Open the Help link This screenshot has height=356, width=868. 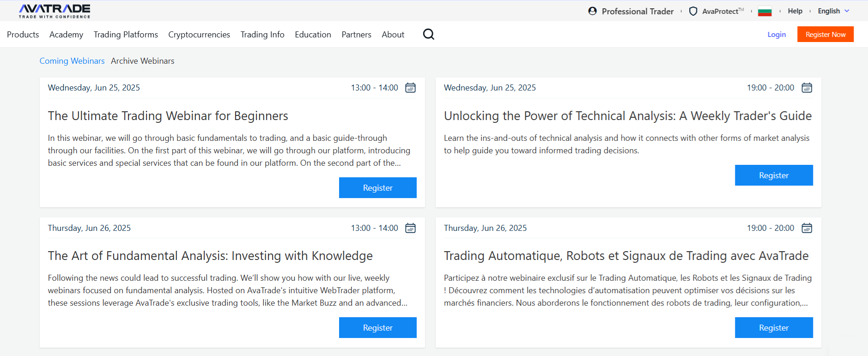pyautogui.click(x=795, y=11)
